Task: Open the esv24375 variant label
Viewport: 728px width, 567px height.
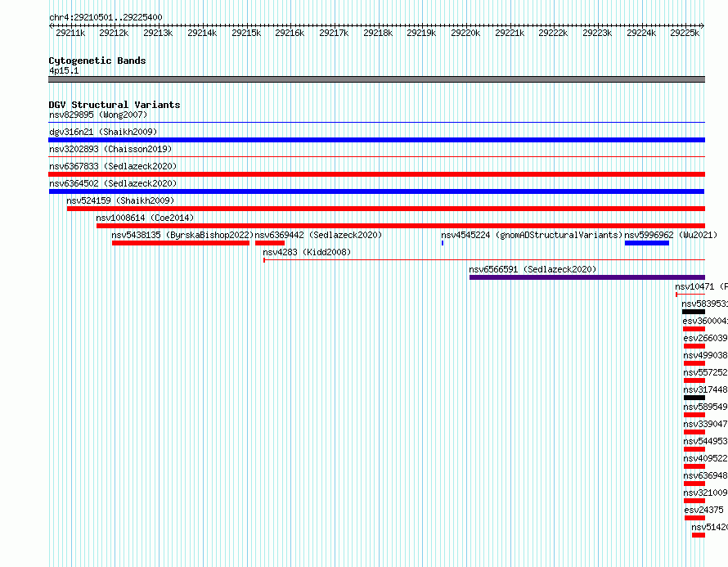Action: point(703,510)
